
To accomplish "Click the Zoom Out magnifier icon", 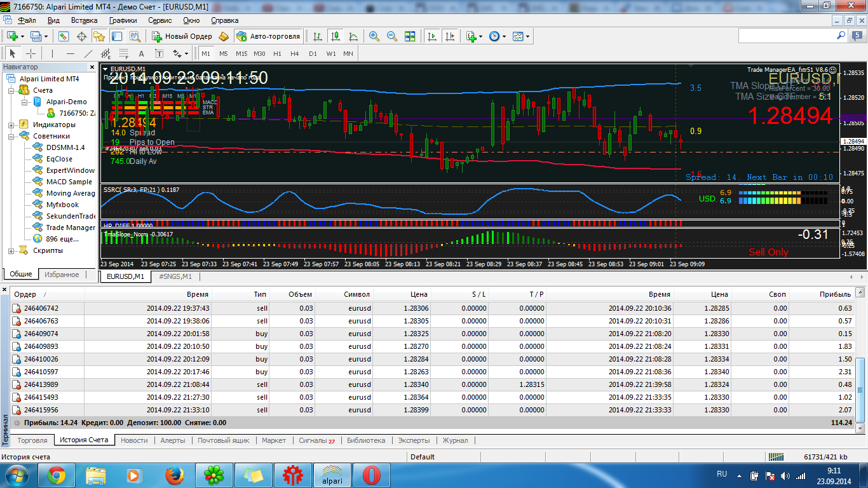I will tap(392, 36).
